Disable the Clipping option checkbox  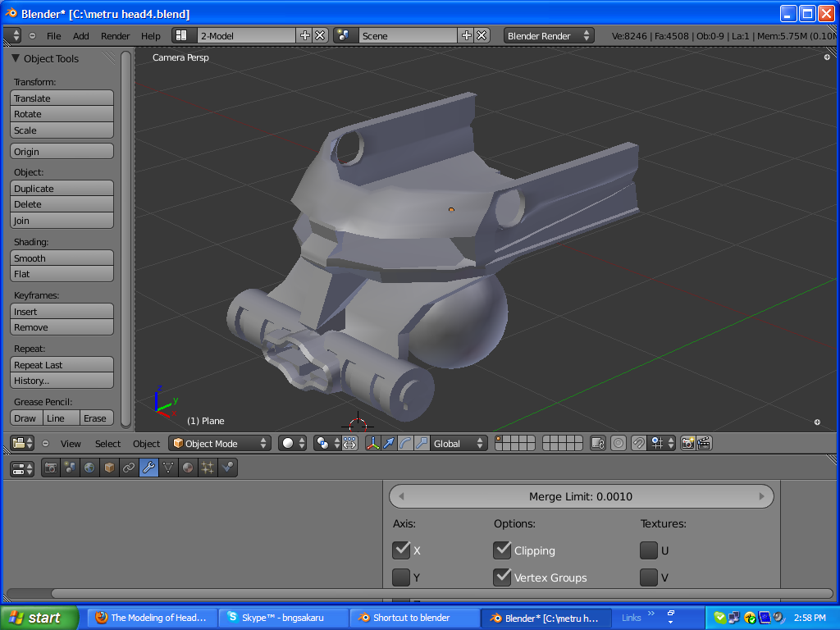point(502,550)
